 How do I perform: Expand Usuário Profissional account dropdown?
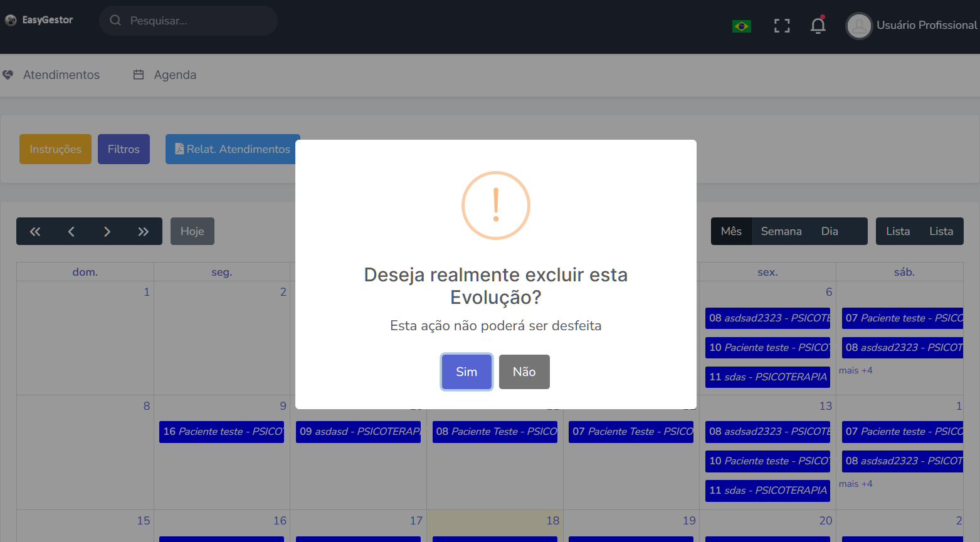coord(927,25)
